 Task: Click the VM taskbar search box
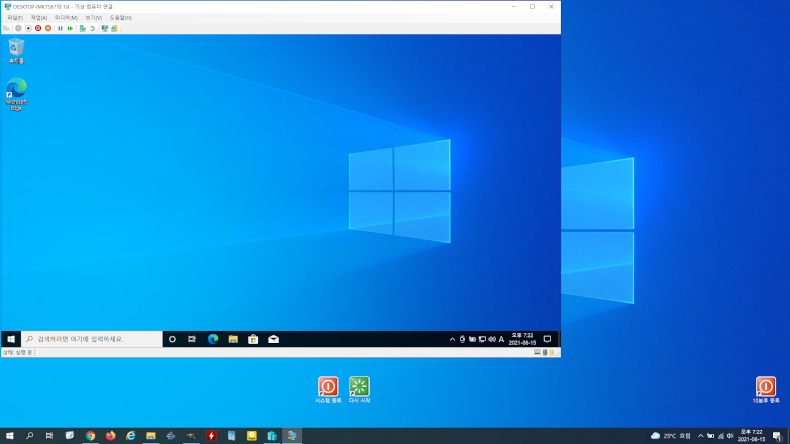92,339
